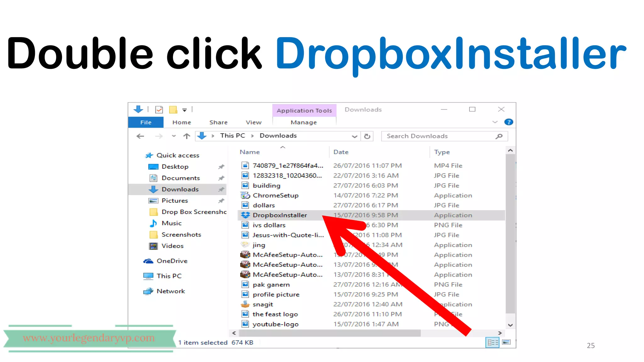
Task: Click This PC in the address breadcrumb
Action: (232, 136)
